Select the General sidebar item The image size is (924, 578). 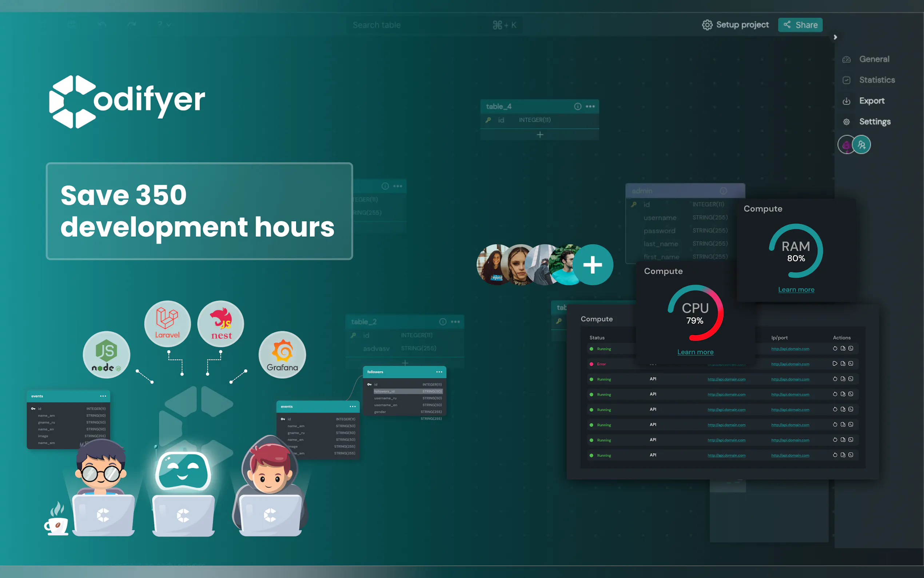click(x=874, y=59)
